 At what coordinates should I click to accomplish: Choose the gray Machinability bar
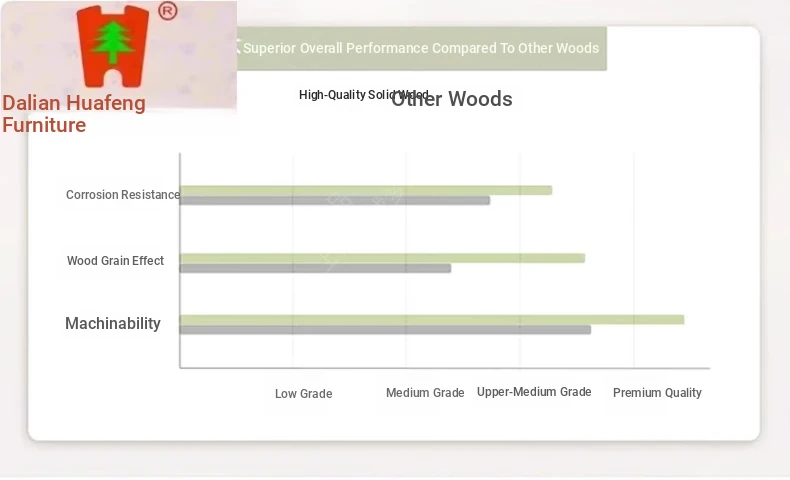point(385,329)
